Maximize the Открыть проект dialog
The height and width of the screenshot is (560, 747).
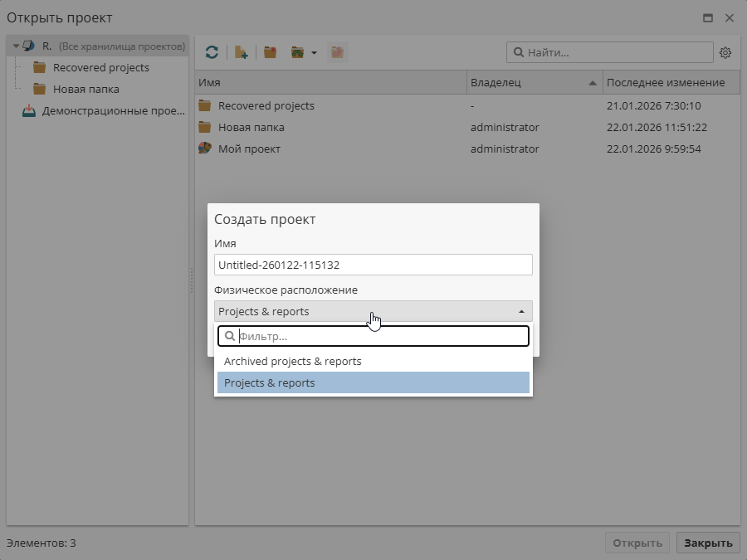(708, 17)
